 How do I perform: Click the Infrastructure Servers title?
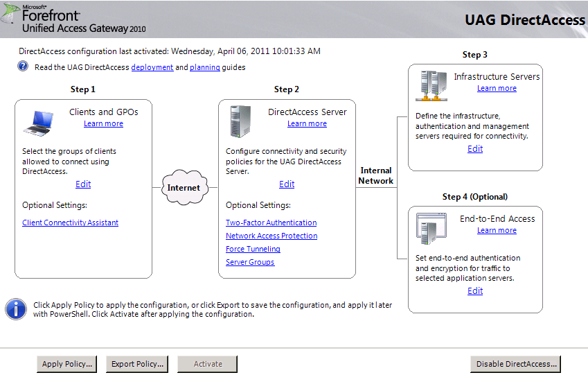coord(497,76)
